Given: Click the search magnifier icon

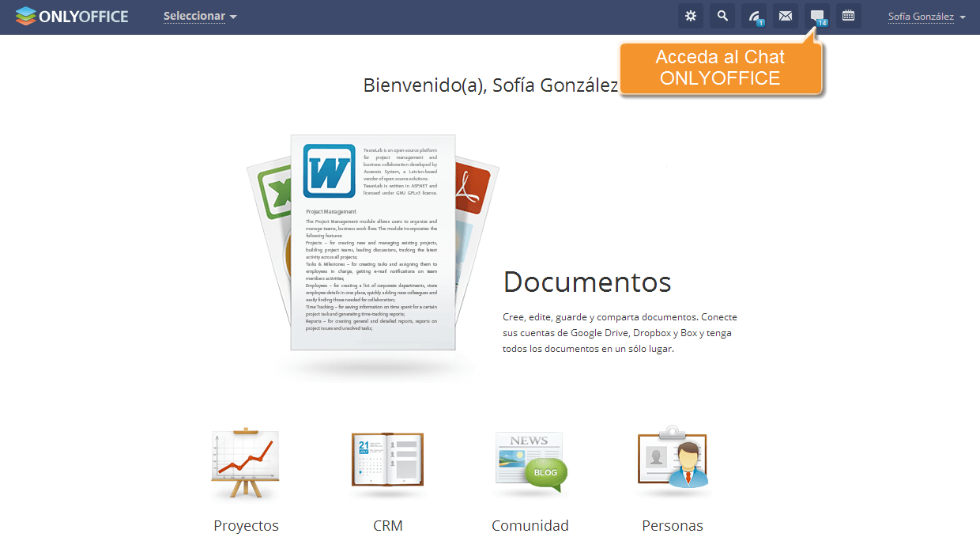Looking at the screenshot, I should 722,16.
